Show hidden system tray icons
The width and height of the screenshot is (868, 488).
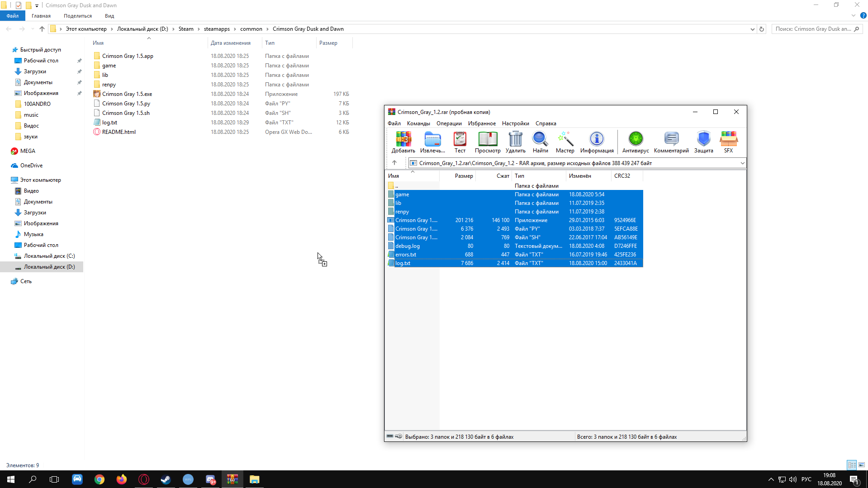771,479
